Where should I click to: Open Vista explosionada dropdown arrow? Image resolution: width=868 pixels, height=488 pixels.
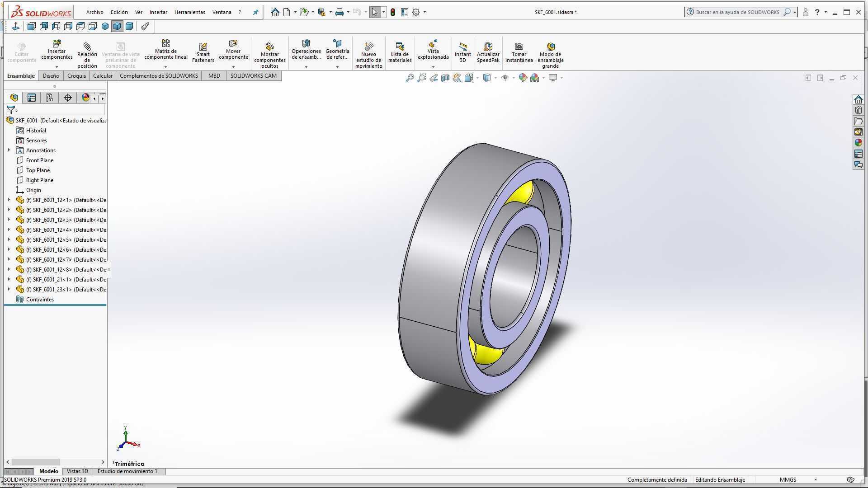tap(433, 67)
